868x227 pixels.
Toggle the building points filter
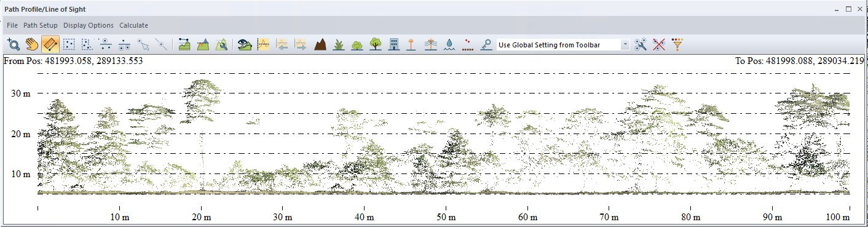(x=394, y=44)
